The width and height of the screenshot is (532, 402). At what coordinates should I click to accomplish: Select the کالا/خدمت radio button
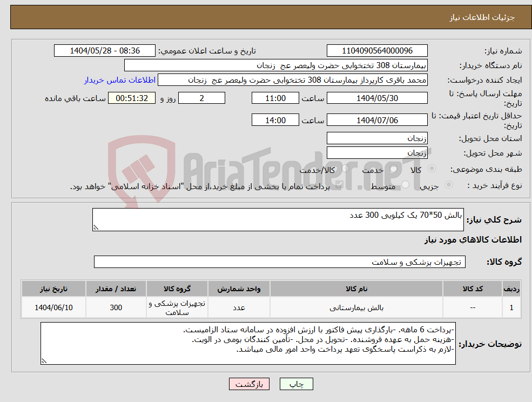tap(345, 169)
